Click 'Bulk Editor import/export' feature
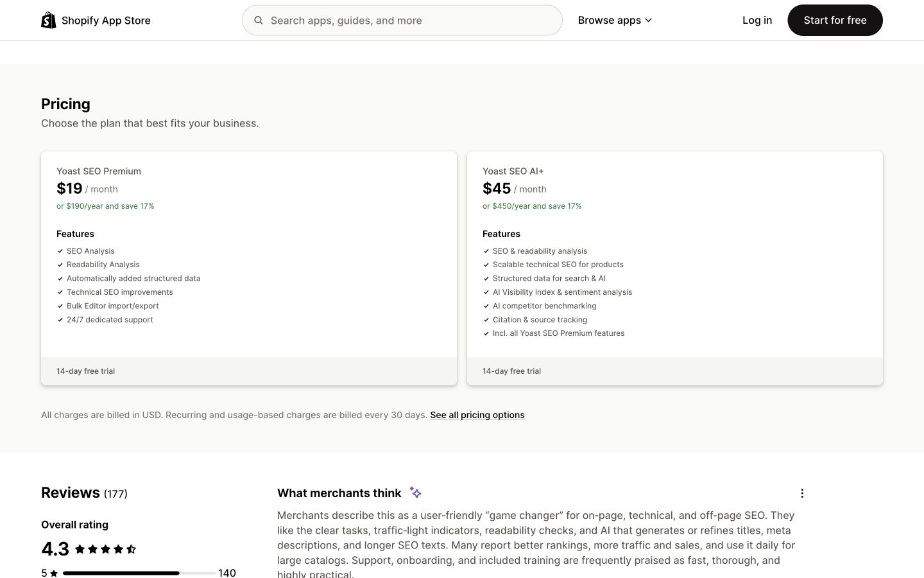924x578 pixels. (x=113, y=306)
